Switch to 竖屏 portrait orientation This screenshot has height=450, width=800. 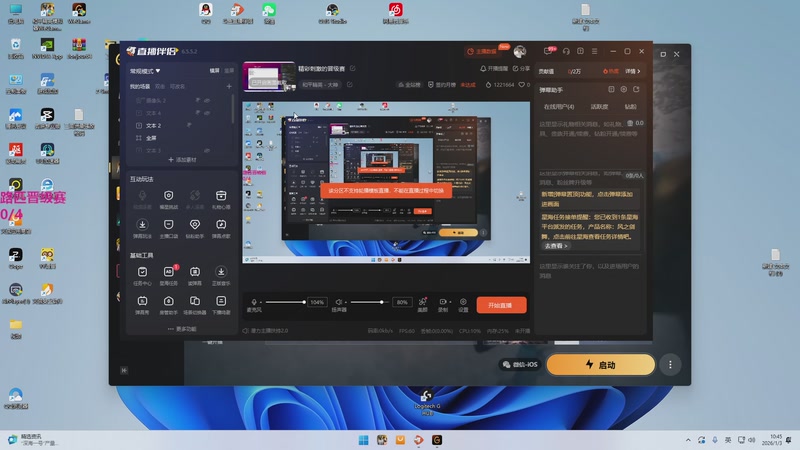(229, 71)
